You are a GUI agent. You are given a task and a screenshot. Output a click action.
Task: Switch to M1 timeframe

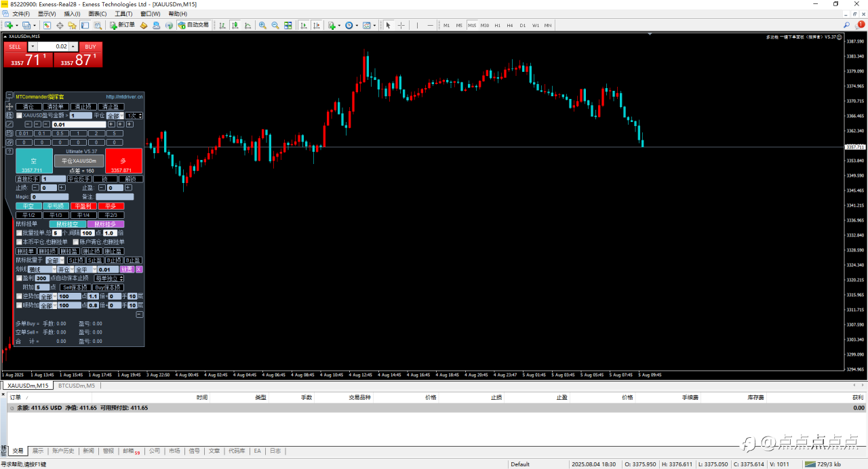tap(447, 25)
